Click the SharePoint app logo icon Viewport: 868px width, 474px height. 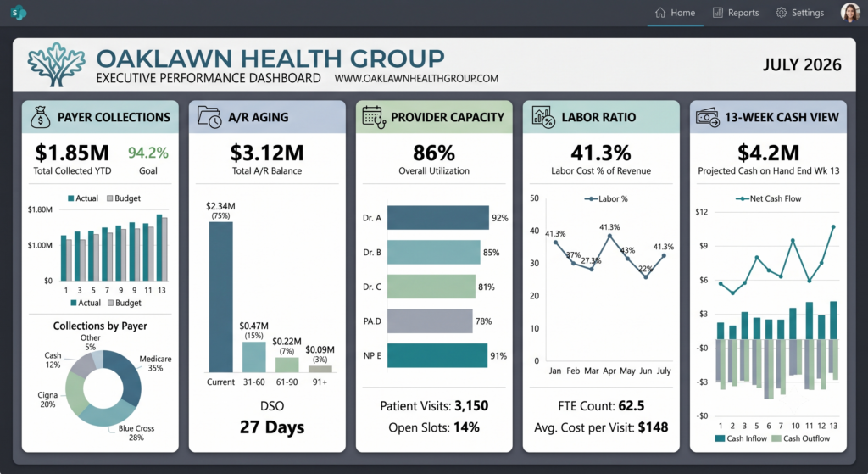click(x=19, y=12)
